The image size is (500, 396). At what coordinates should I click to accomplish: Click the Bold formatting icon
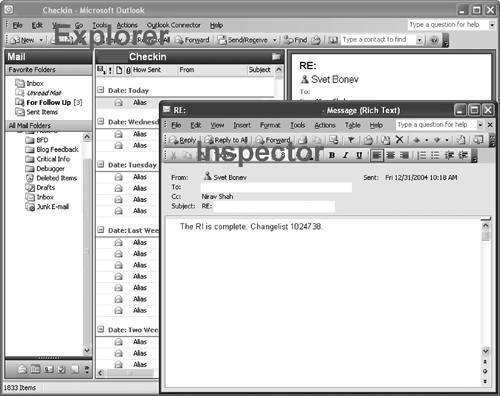click(332, 155)
